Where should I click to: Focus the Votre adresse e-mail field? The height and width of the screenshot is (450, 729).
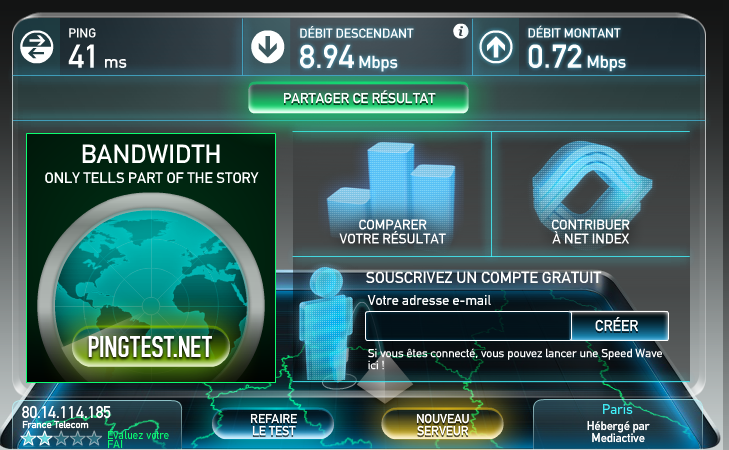(468, 326)
